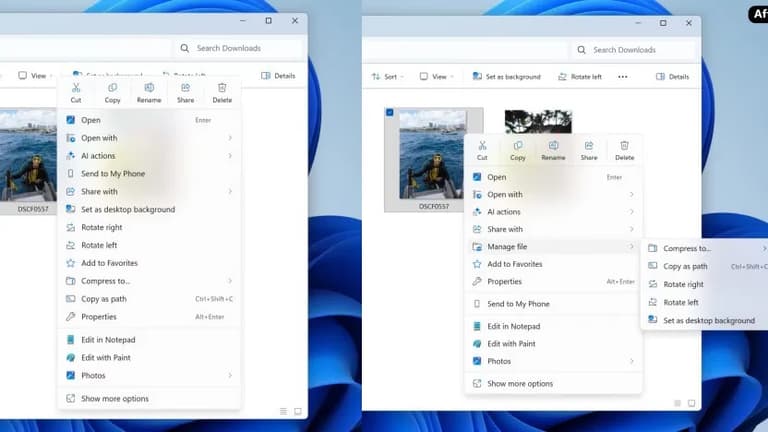
Task: Toggle Details pane in right window
Action: pos(672,77)
